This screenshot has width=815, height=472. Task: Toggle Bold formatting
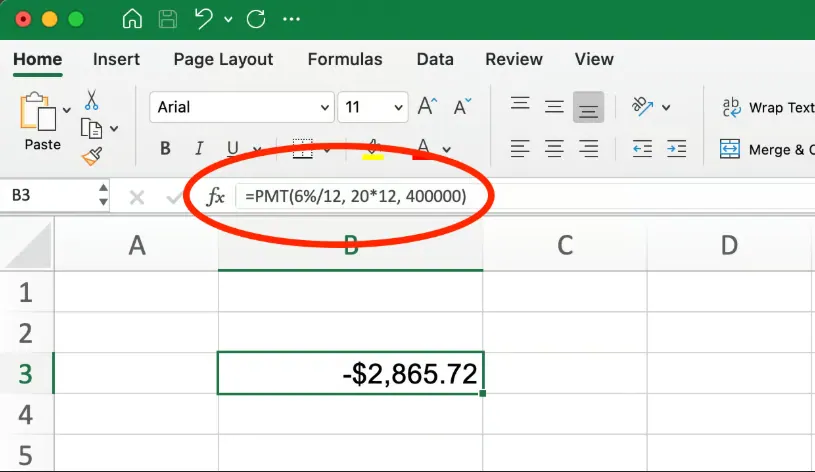pos(165,149)
